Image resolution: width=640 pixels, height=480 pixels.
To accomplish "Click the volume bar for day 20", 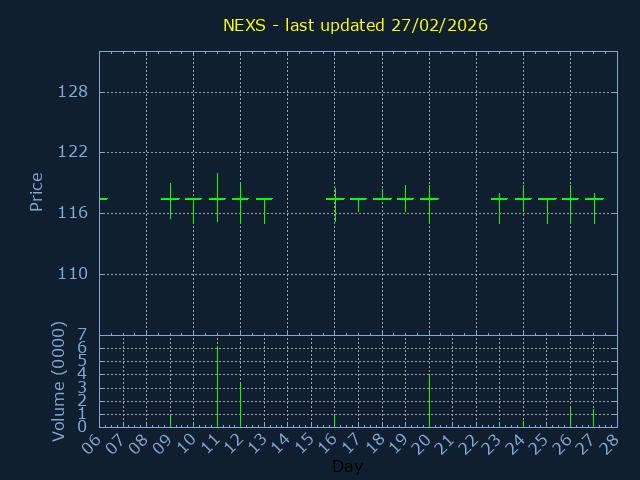I will (x=429, y=400).
